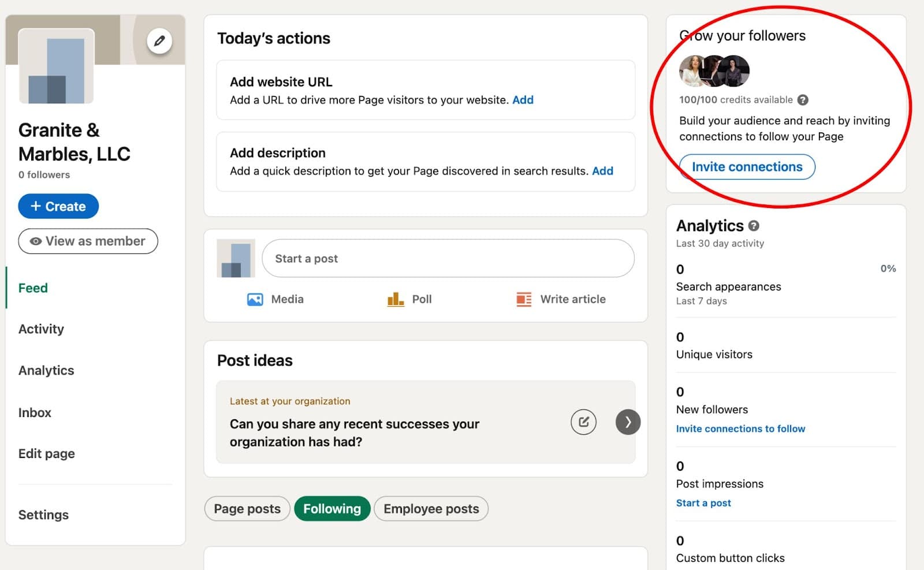Click the pencil icon to edit cover image
The height and width of the screenshot is (570, 924).
(x=159, y=40)
